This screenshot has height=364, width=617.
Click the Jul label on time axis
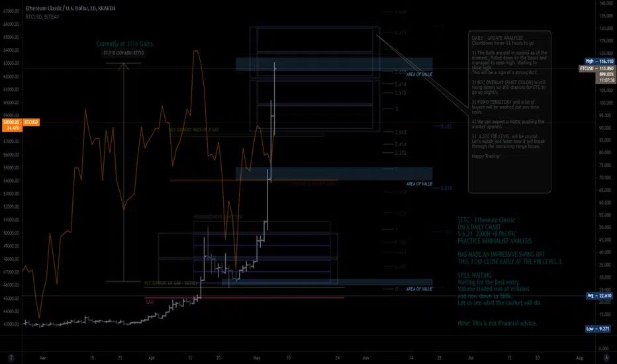coord(471,357)
